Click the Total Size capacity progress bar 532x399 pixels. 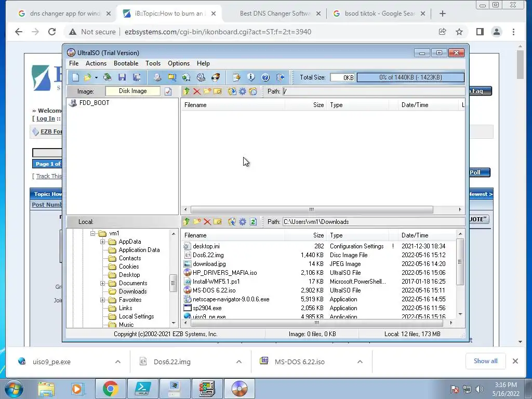tap(410, 77)
